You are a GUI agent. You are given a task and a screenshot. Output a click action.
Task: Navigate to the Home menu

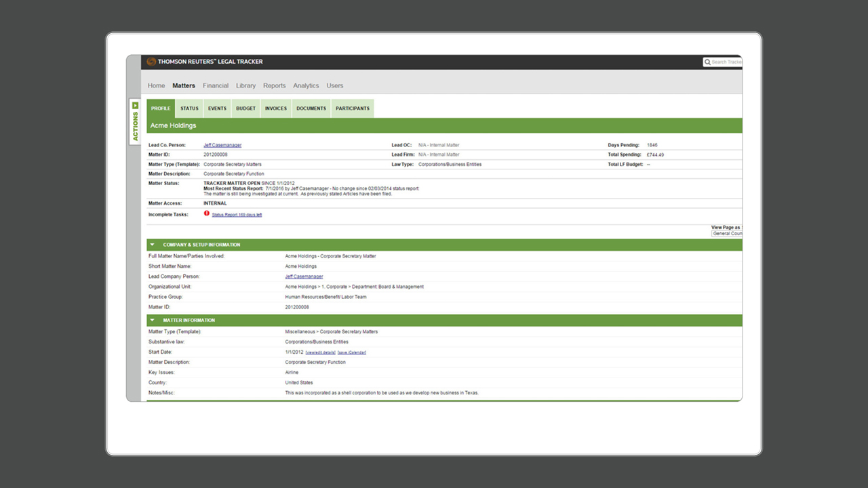point(157,86)
